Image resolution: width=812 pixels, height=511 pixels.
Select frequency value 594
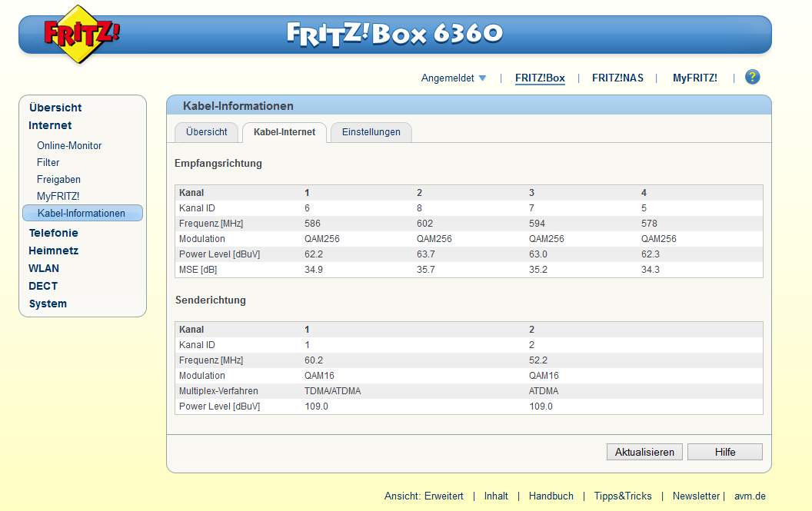point(537,224)
